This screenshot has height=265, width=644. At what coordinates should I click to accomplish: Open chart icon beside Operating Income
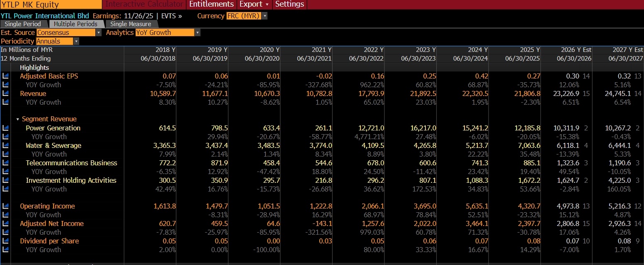(x=5, y=206)
